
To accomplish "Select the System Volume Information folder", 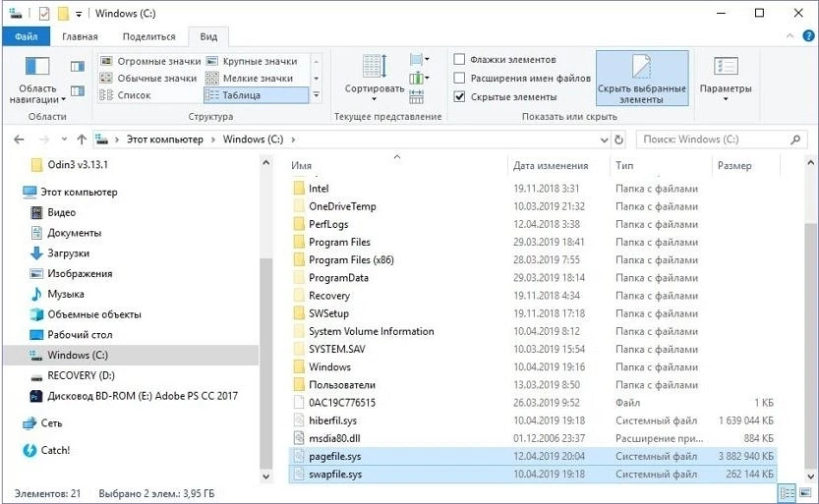I will (371, 331).
